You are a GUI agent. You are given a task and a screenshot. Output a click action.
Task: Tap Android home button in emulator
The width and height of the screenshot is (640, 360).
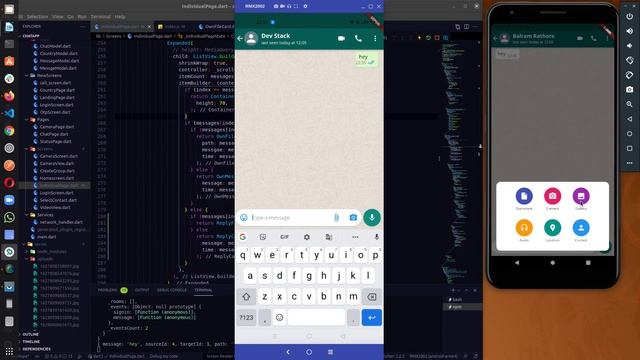[552, 263]
